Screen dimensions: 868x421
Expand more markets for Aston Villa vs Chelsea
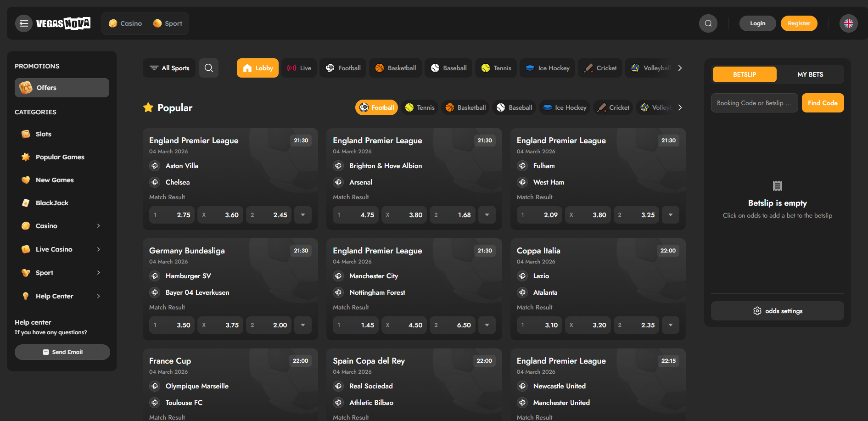[x=302, y=214]
